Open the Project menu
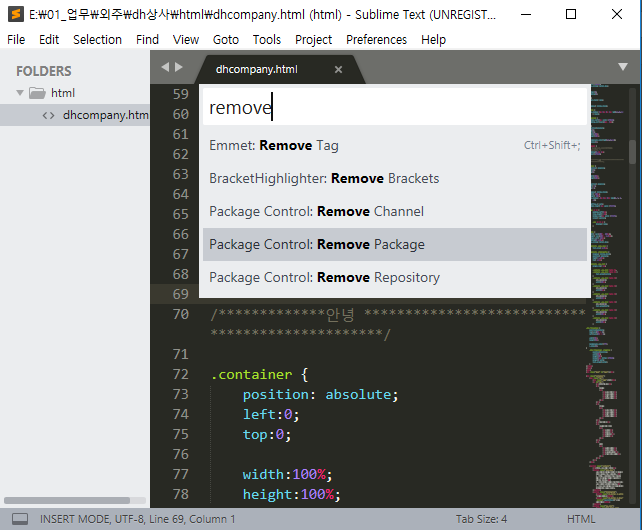The width and height of the screenshot is (642, 530). [313, 39]
